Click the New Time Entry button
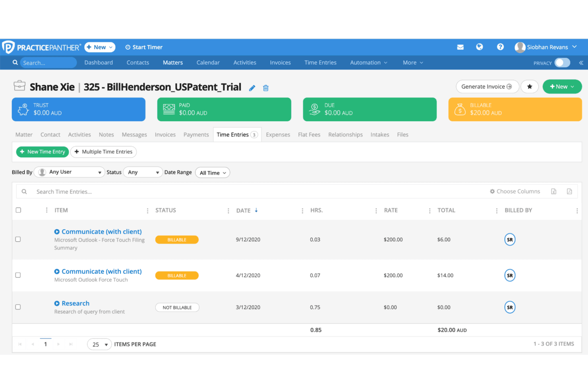Viewport: 588px width, 392px height. pos(43,152)
